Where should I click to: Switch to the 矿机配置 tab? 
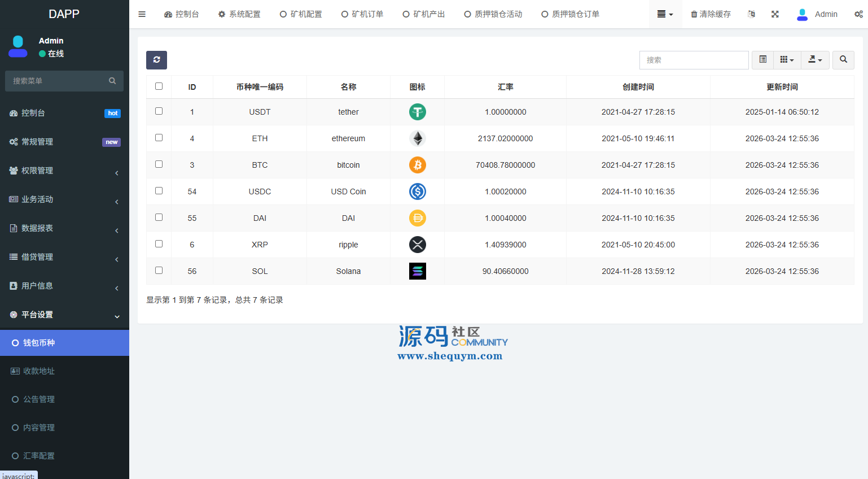coord(301,14)
